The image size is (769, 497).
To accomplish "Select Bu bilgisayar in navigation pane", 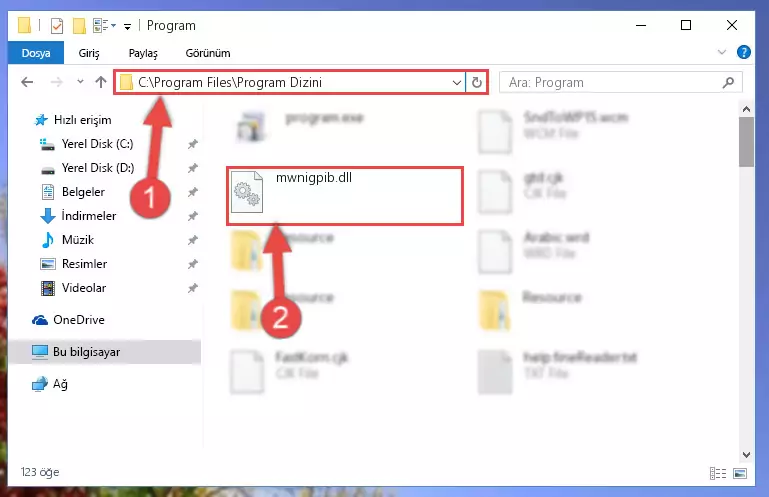I will pyautogui.click(x=104, y=352).
